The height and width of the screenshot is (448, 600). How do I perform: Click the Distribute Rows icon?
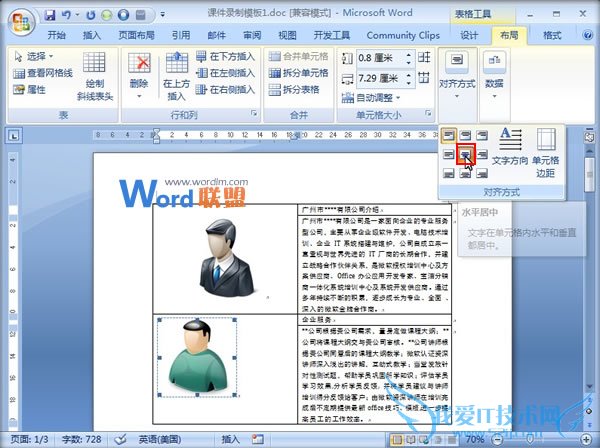click(424, 57)
